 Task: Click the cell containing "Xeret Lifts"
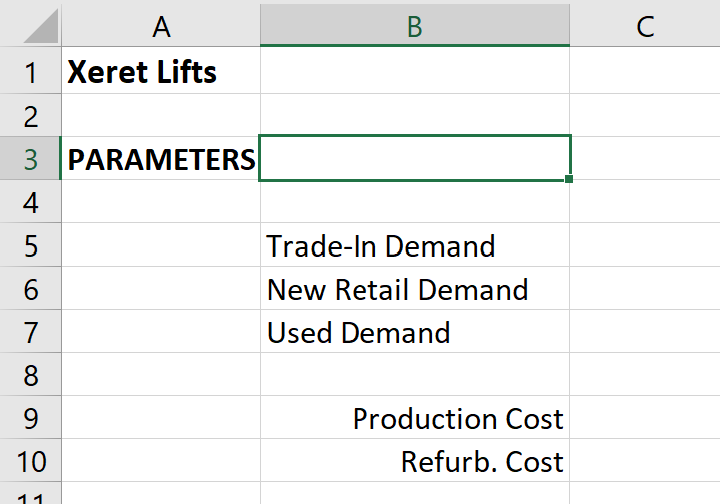tap(161, 72)
